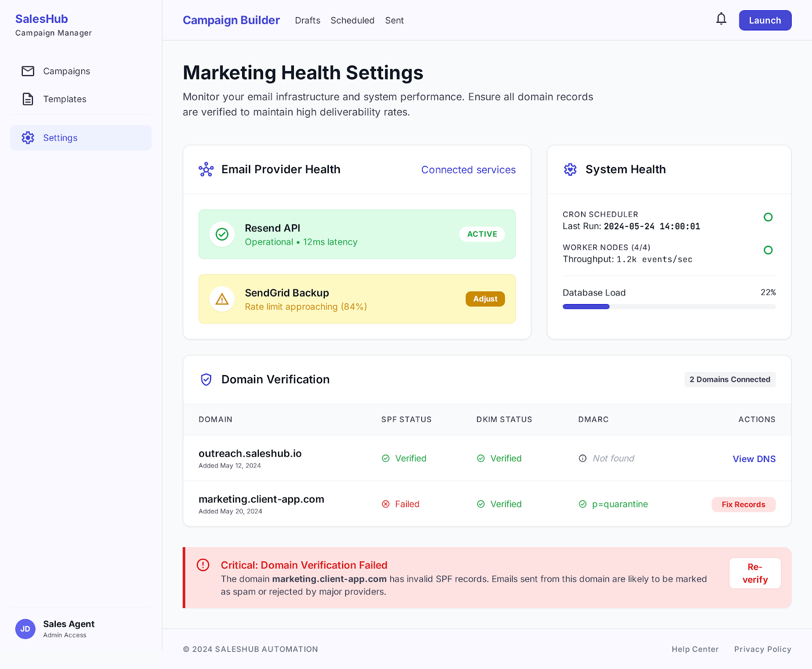The image size is (812, 669).
Task: Click the 'Critical: Domain Verification Failed' heading
Action: [x=304, y=565]
